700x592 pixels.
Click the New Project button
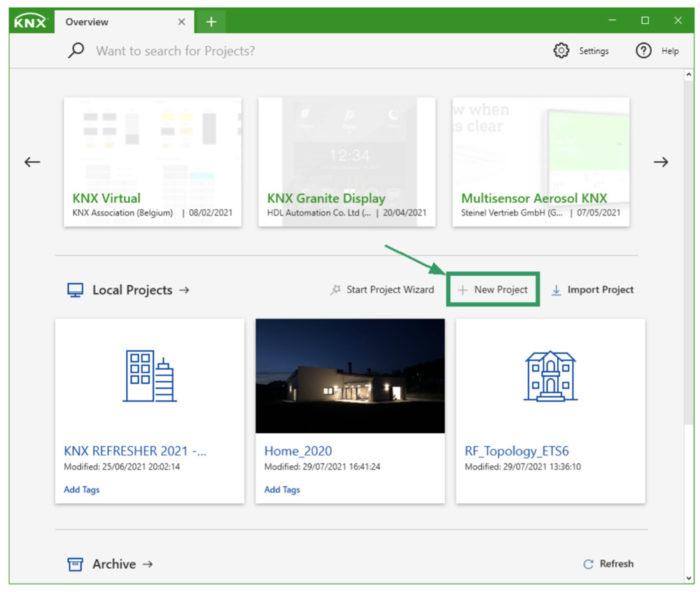coord(493,290)
